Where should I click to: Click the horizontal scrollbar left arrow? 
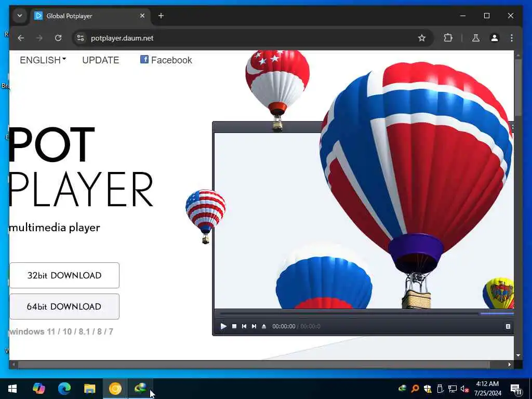pos(14,365)
